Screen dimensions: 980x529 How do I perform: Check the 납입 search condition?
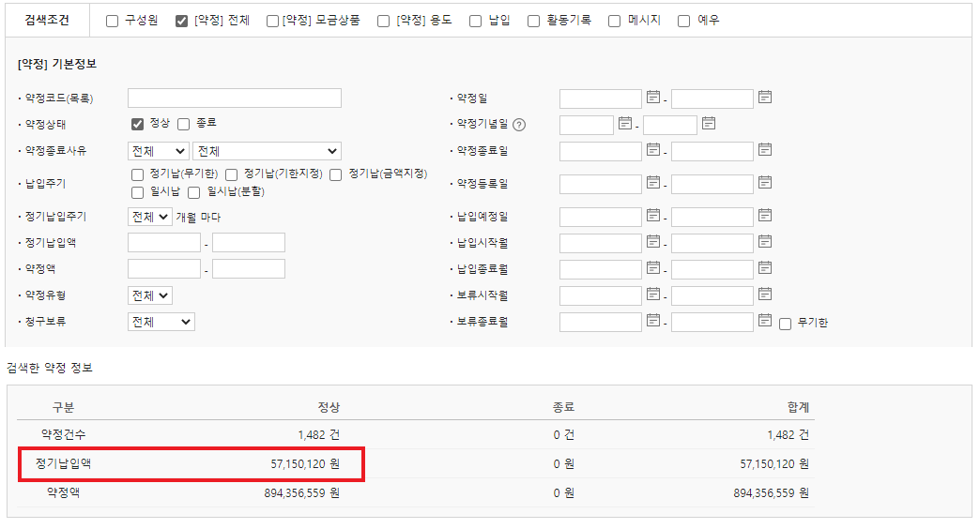tap(475, 22)
